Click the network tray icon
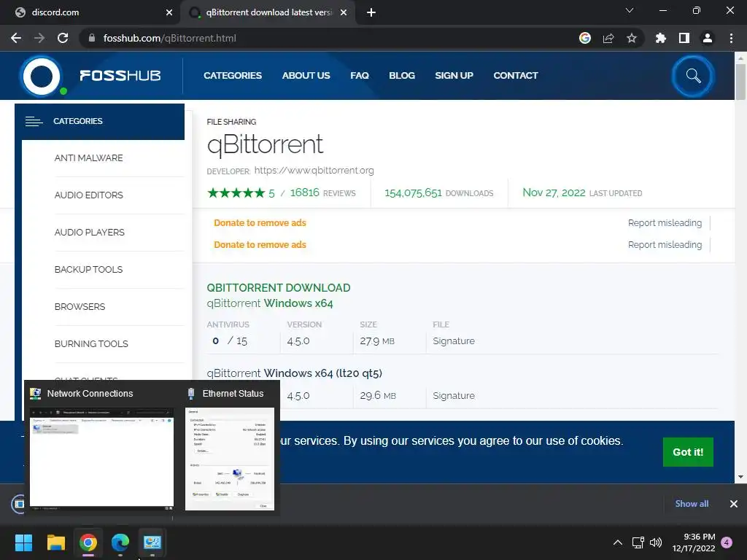 click(638, 542)
